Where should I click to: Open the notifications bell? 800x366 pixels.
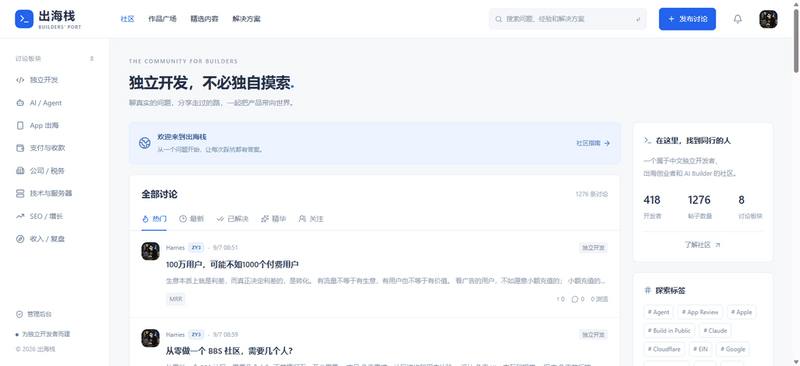pyautogui.click(x=737, y=19)
